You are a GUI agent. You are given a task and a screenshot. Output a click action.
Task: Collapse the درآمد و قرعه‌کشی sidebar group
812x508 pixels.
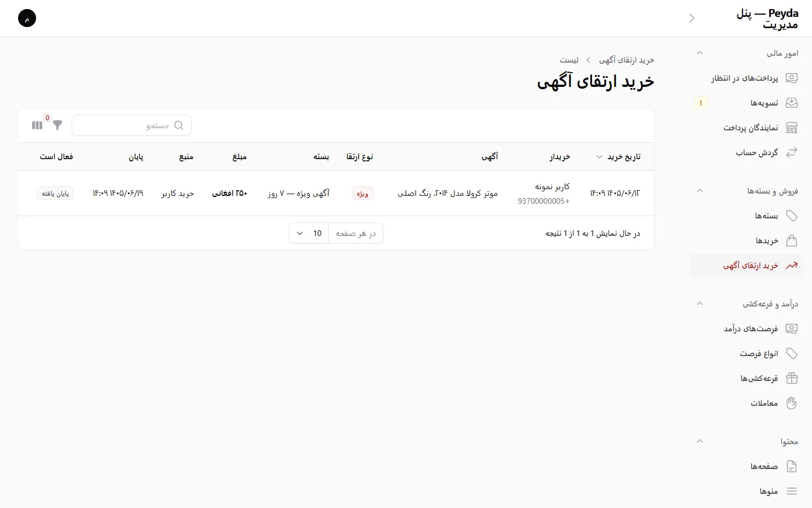point(699,304)
